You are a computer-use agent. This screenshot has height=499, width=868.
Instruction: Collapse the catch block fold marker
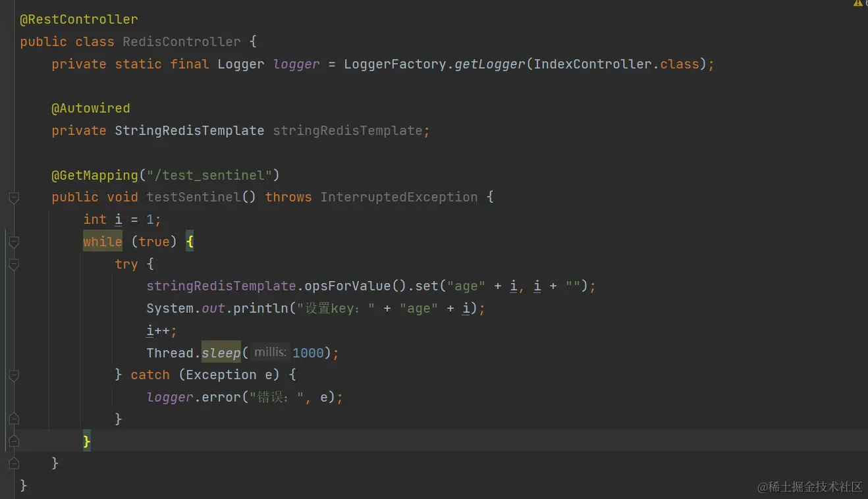(14, 375)
